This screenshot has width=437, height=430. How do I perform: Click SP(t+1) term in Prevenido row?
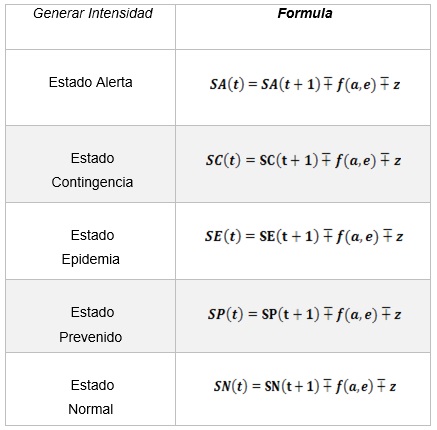tap(290, 314)
